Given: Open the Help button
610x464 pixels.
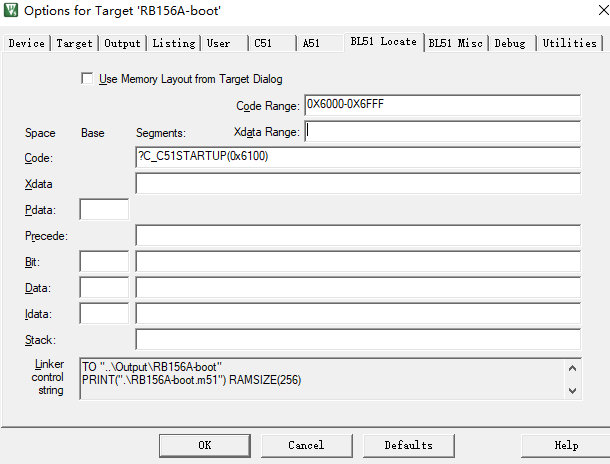Looking at the screenshot, I should 566,445.
